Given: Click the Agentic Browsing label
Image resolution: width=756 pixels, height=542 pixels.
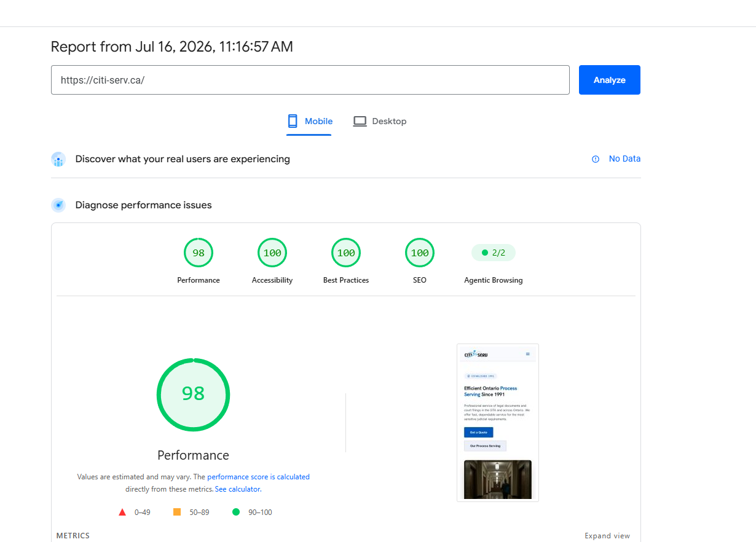Looking at the screenshot, I should (x=494, y=280).
